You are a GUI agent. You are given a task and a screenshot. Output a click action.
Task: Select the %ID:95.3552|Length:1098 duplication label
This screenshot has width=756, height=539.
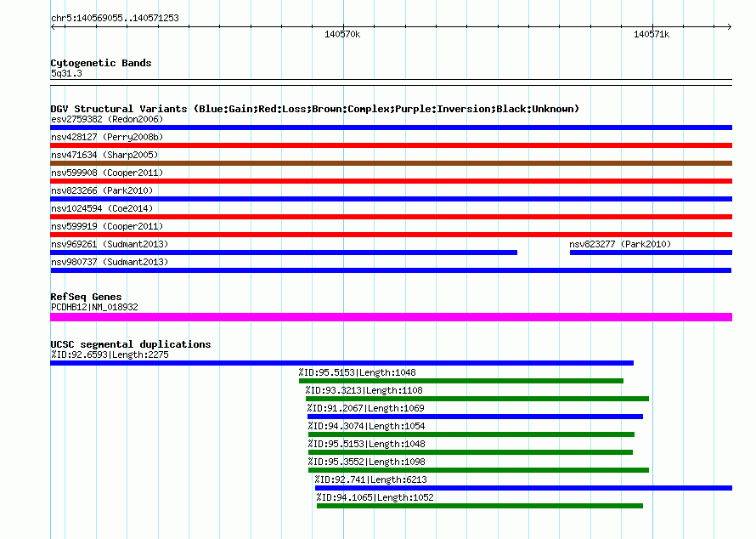pyautogui.click(x=366, y=462)
